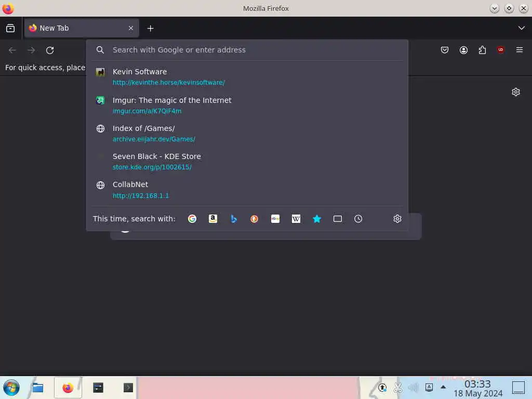The image size is (532, 399).
Task: Open the CollabNet suggestion
Action: point(247,190)
